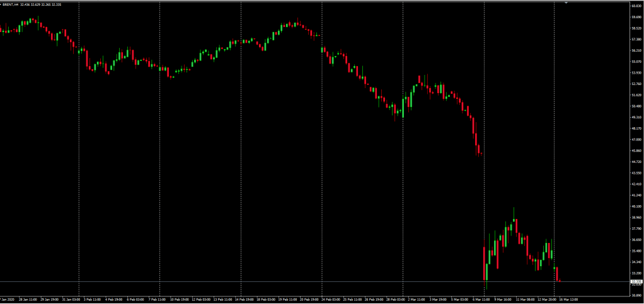
Task: Click the 7 Feb 11:00 time label
Action: click(158, 300)
